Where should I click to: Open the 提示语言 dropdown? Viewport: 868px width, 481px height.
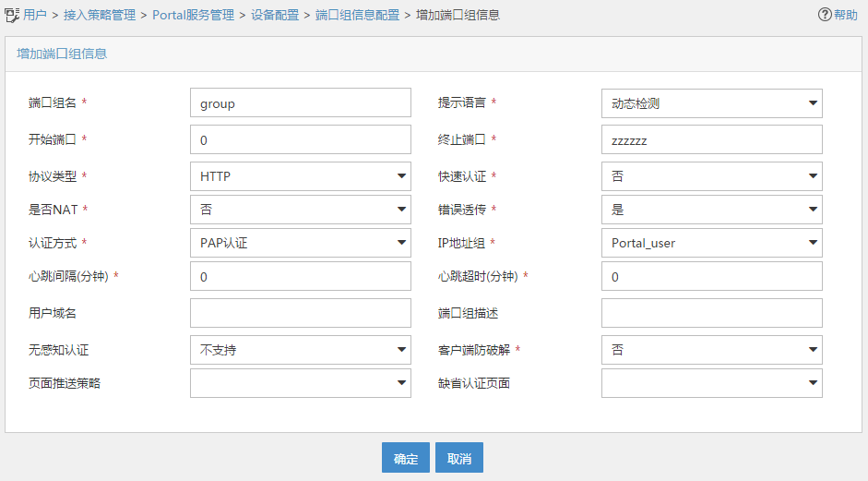(x=711, y=103)
